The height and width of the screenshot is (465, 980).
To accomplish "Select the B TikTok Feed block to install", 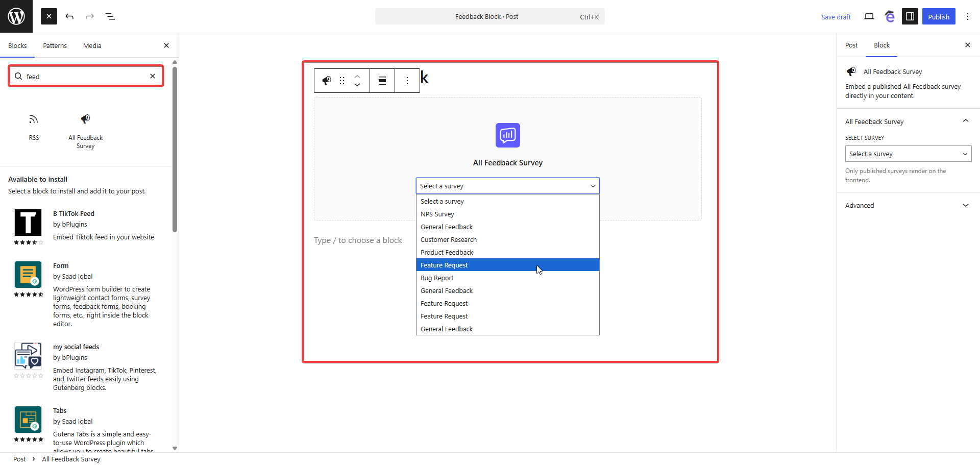I will [x=86, y=226].
